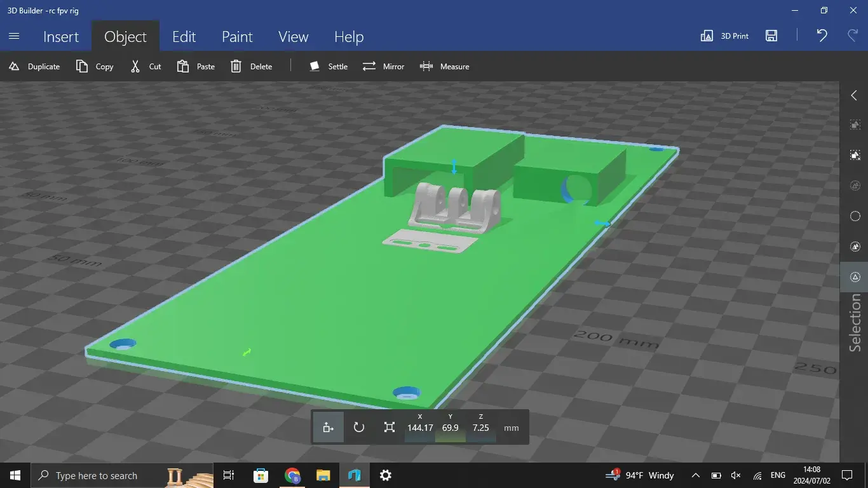The image size is (868, 488).
Task: Switch to the Paint tab
Action: click(x=237, y=37)
